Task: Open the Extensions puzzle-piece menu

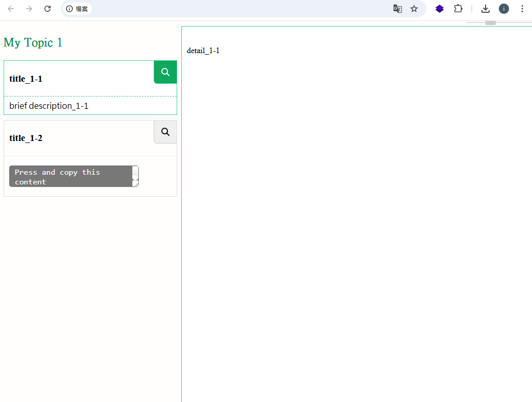Action: pos(458,9)
